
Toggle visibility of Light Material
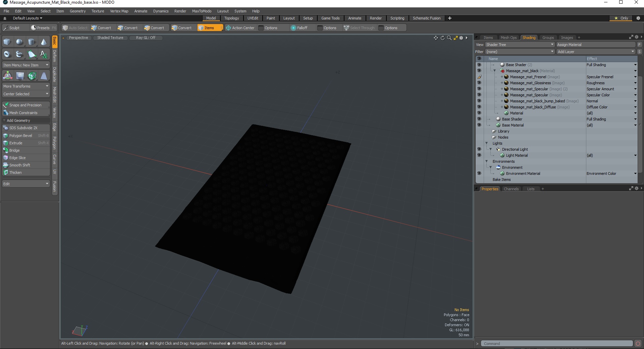pyautogui.click(x=479, y=155)
